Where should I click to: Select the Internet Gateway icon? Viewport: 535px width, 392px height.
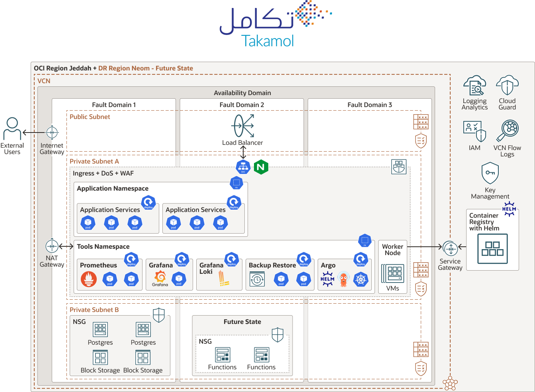pos(52,133)
